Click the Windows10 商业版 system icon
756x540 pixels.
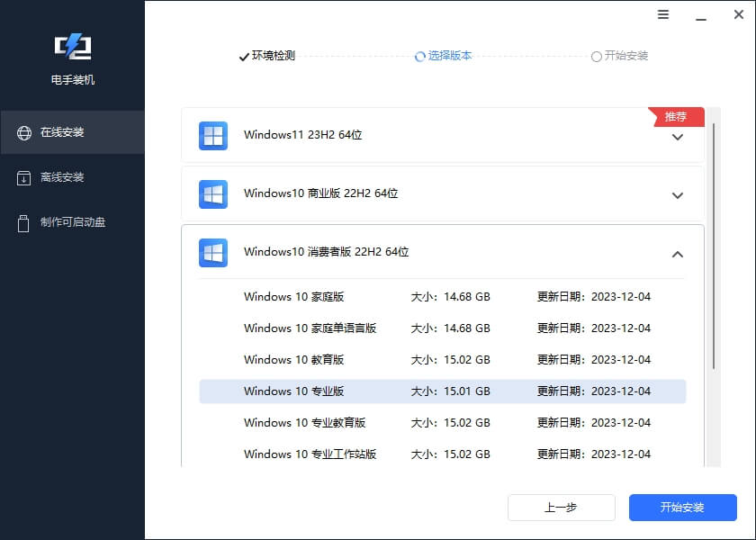(x=212, y=193)
